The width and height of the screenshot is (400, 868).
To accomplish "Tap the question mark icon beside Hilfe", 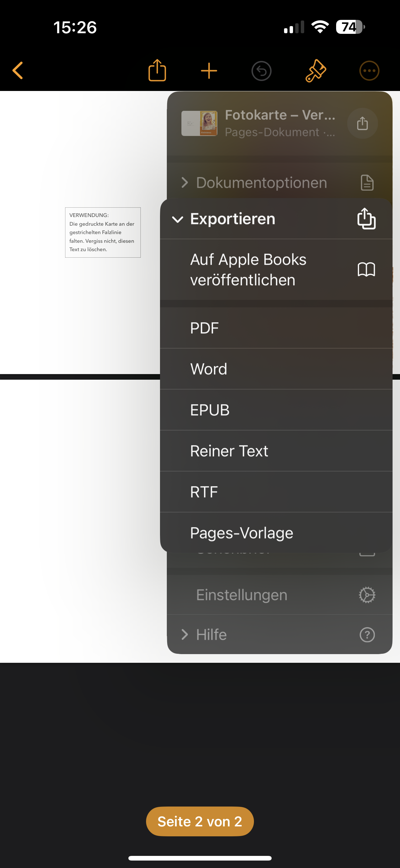I will pyautogui.click(x=367, y=635).
